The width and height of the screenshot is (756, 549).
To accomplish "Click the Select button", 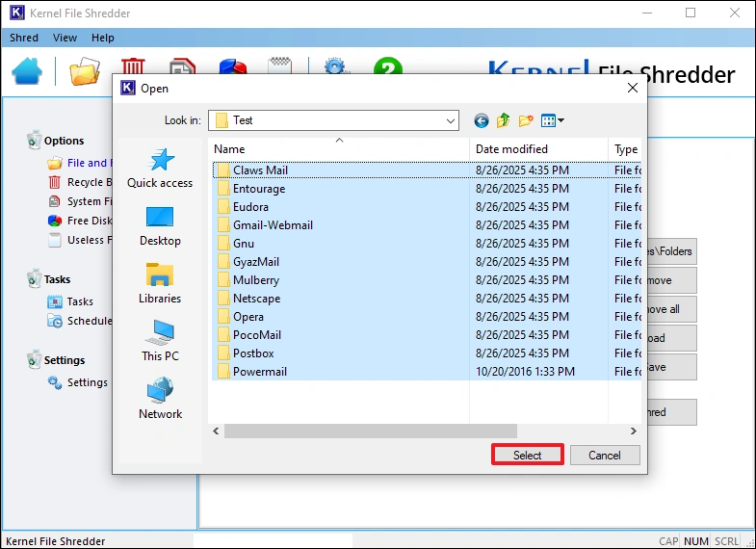I will pyautogui.click(x=527, y=456).
